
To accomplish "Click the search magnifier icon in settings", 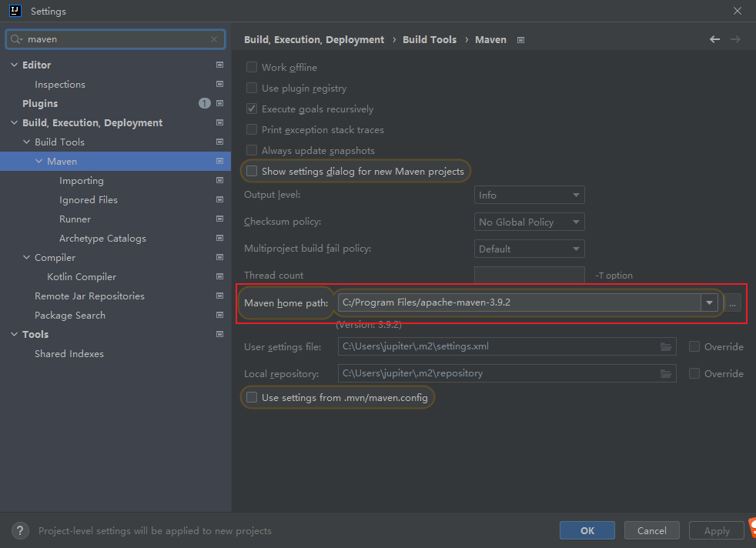I will coord(16,39).
